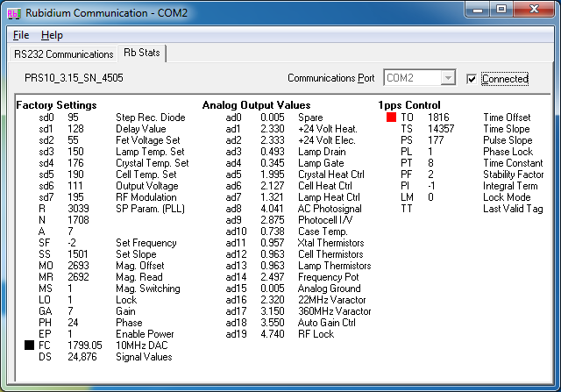Click the Lamp Drain label
Viewport: 561px width, 392px height.
click(x=322, y=152)
